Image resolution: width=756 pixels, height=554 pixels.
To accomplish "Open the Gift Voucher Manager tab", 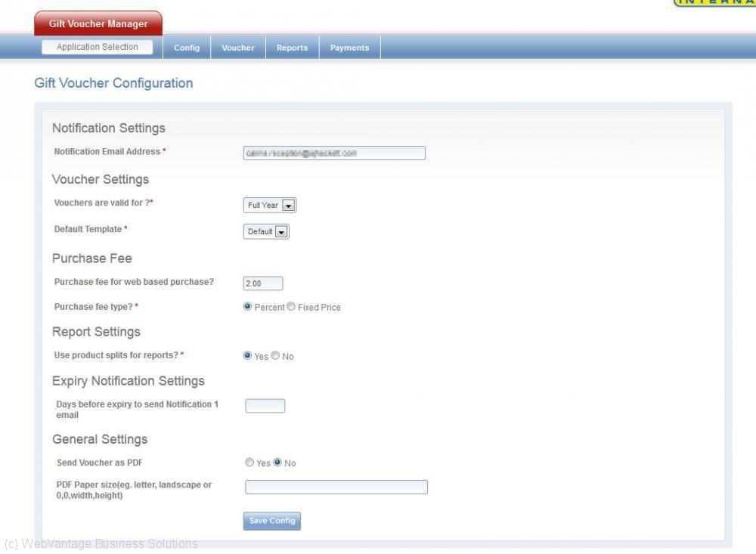I will [98, 23].
